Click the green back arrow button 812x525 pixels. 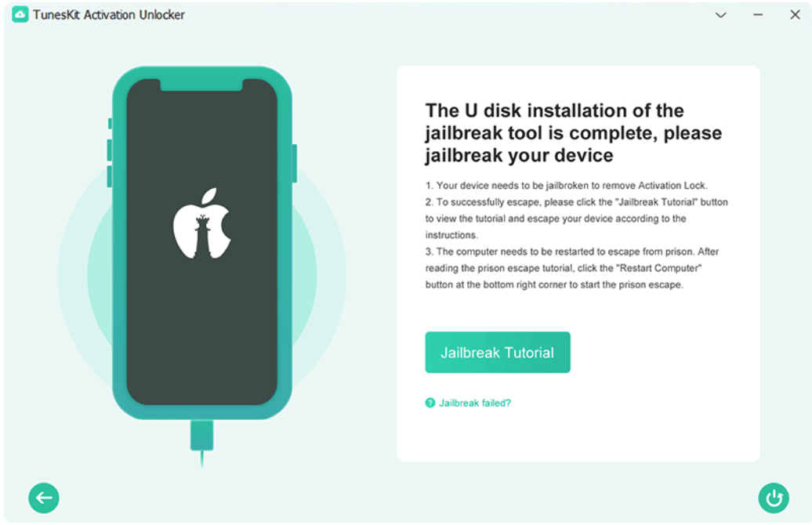click(x=44, y=498)
